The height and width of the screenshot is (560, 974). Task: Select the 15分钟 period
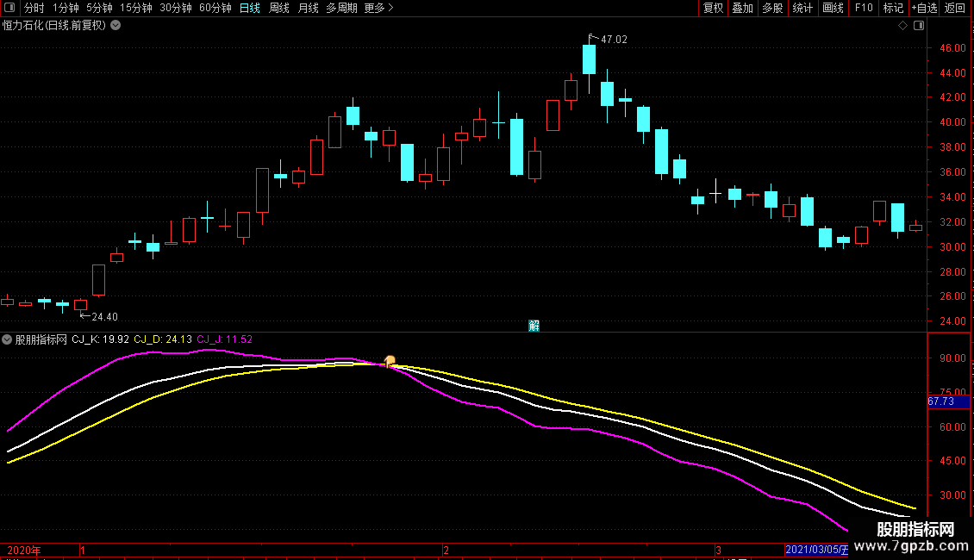pos(136,8)
